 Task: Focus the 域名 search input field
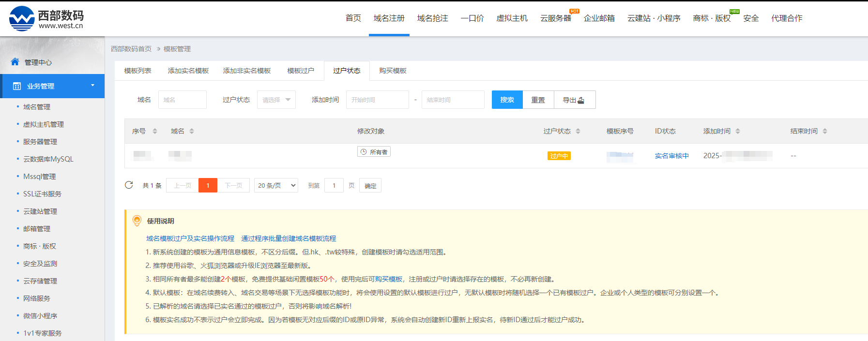pos(183,100)
